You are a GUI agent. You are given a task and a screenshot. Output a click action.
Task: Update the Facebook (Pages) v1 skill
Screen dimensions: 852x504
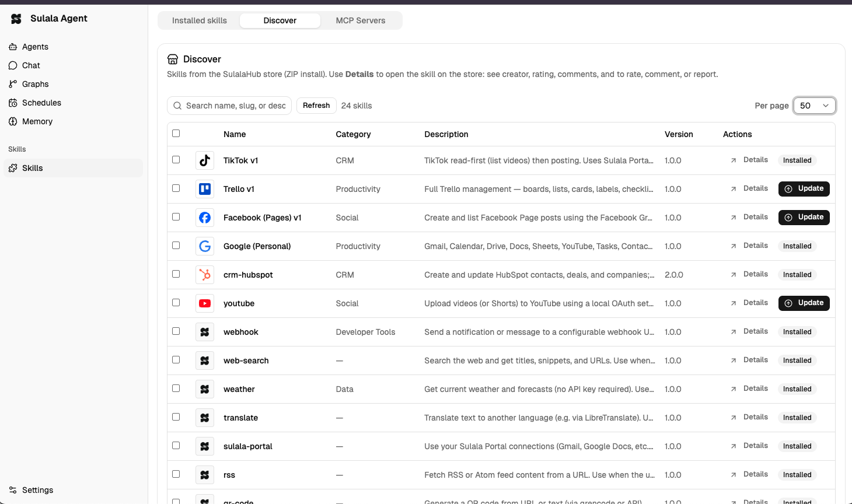804,218
